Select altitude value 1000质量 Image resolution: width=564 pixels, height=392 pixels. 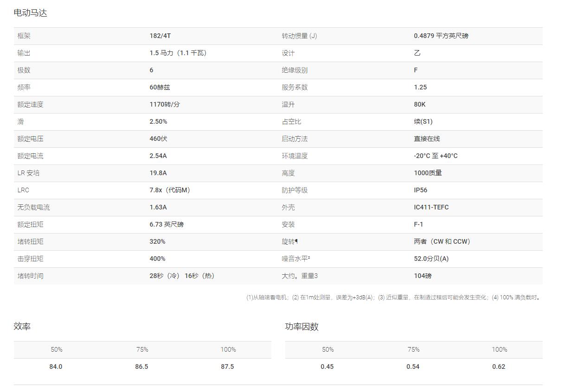coord(428,173)
